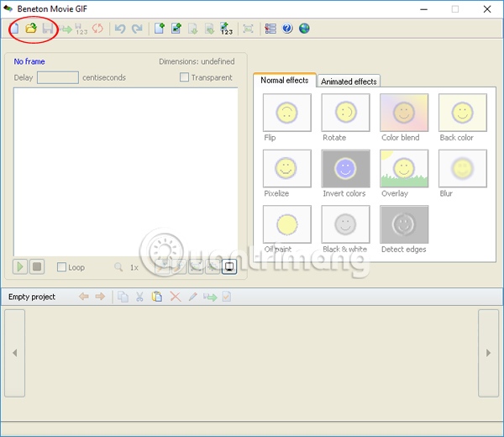Click the export green arrow toolbar icon
This screenshot has height=437, width=504.
tap(66, 29)
